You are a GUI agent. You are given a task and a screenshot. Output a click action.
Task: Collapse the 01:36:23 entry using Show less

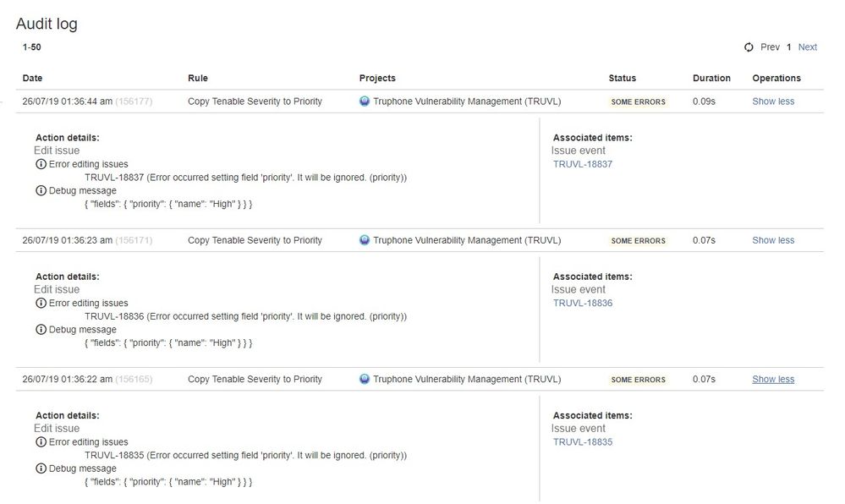(773, 240)
